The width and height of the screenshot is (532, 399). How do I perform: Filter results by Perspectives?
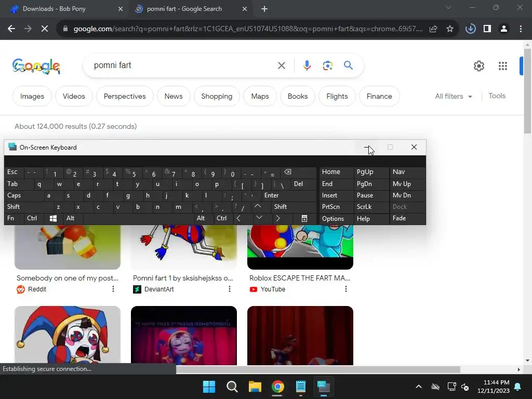click(x=125, y=96)
